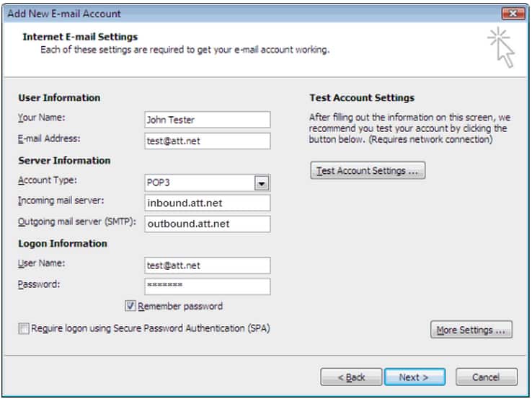Click the Add New E-mail Account title bar
The width and height of the screenshot is (532, 399).
pos(216,13)
